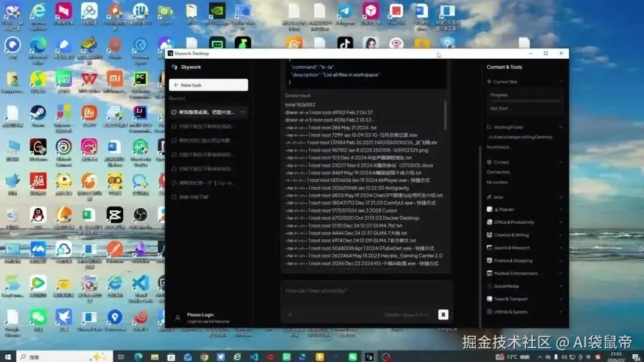Click the output result scrollbar thumb
The width and height of the screenshot is (644, 362).
tap(445, 115)
